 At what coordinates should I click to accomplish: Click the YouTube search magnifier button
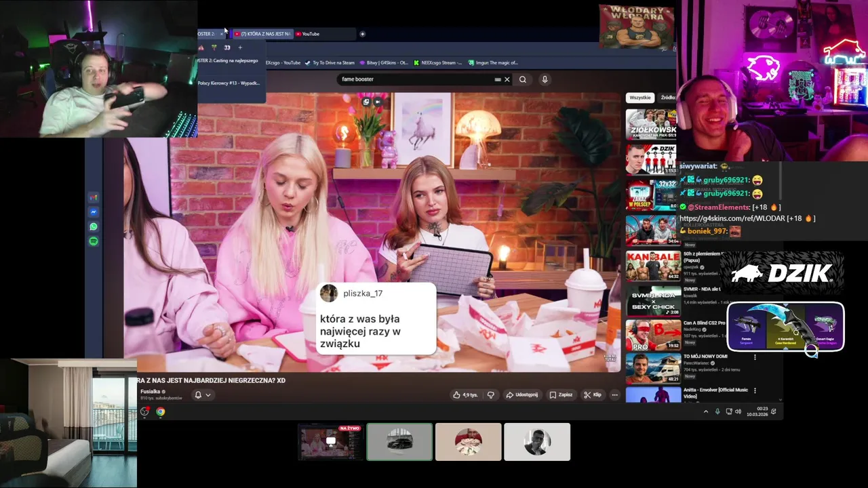click(523, 79)
